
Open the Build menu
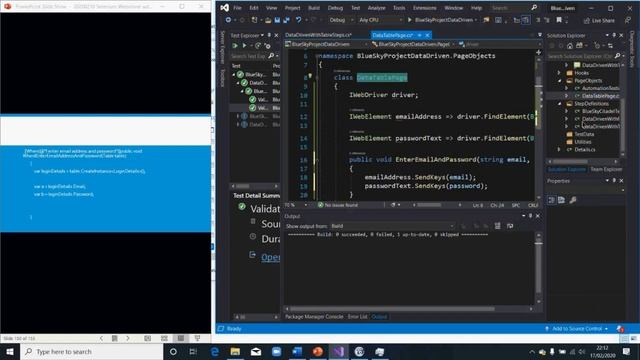(x=314, y=8)
